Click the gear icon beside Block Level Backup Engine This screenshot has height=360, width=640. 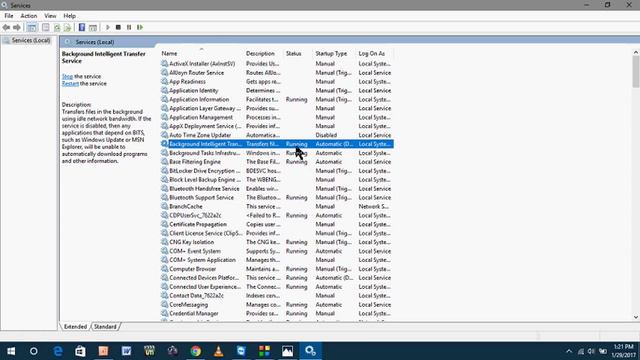click(164, 180)
